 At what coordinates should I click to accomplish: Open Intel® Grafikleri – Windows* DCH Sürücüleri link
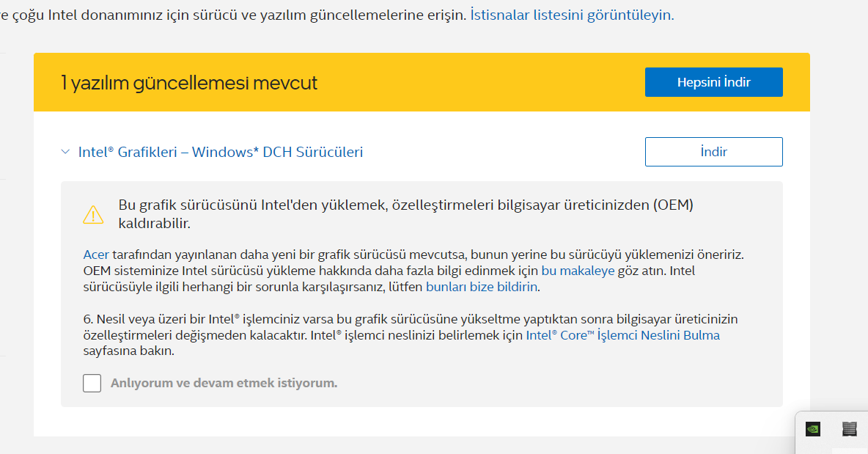tap(221, 152)
